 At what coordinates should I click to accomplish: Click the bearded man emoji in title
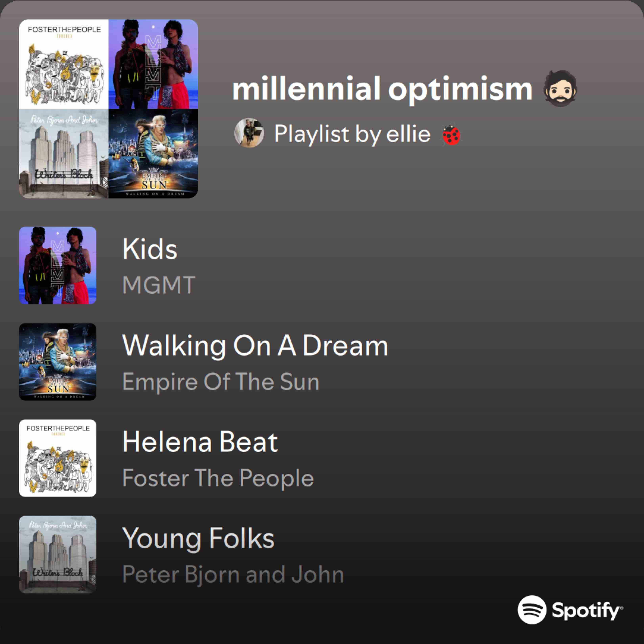click(x=560, y=88)
